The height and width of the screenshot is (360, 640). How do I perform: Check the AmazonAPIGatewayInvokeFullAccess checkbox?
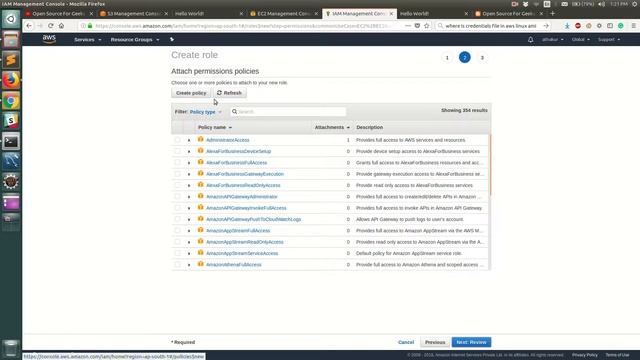(x=178, y=208)
